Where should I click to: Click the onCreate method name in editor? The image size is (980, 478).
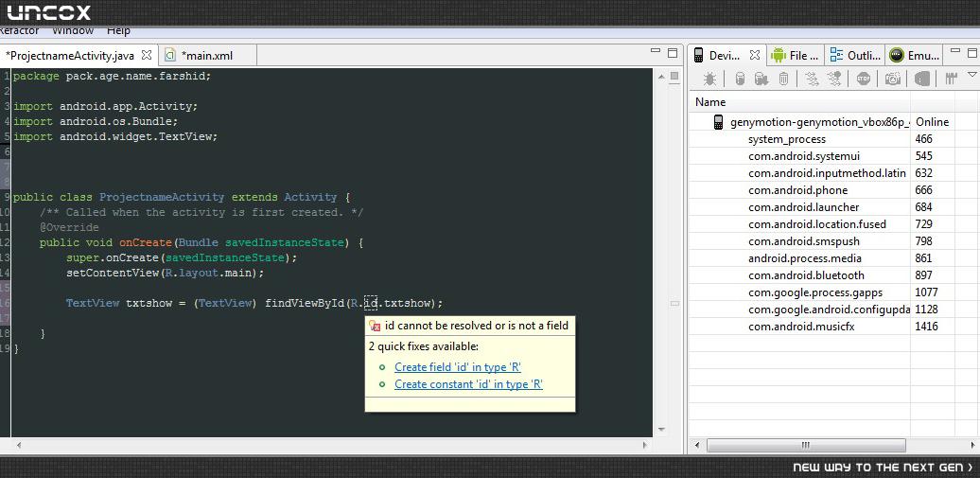(x=146, y=242)
